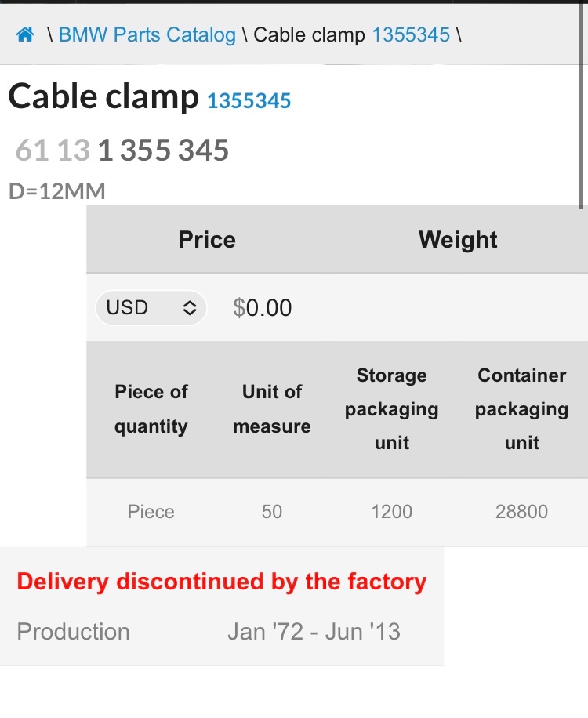This screenshot has width=588, height=718.
Task: Open the blue 1355345 link beside the title
Action: pos(249,101)
